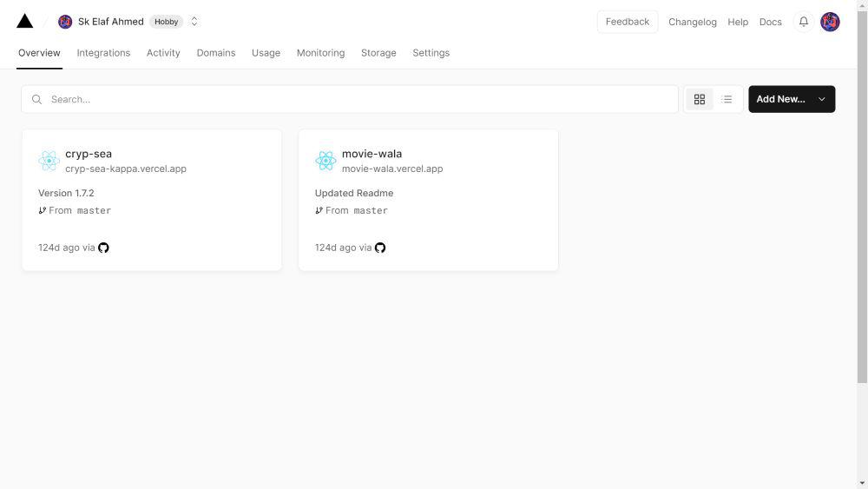
Task: Switch to the Activity tab
Action: point(163,53)
